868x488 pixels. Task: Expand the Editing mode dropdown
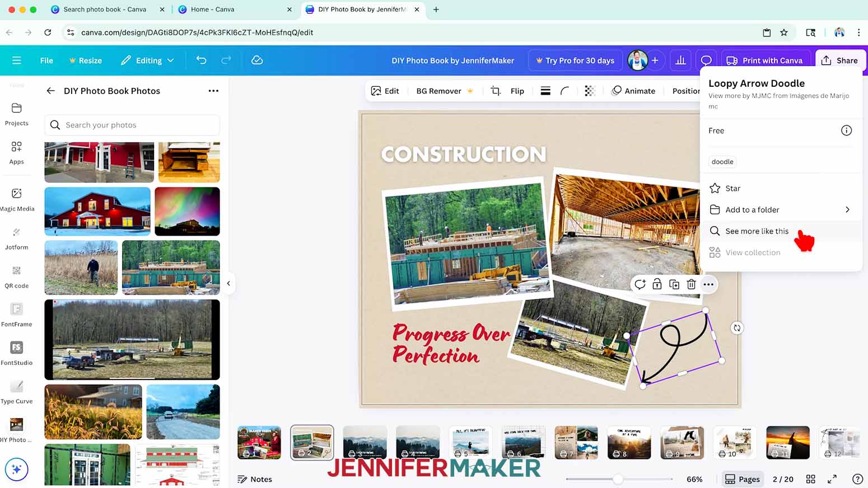[x=148, y=60]
